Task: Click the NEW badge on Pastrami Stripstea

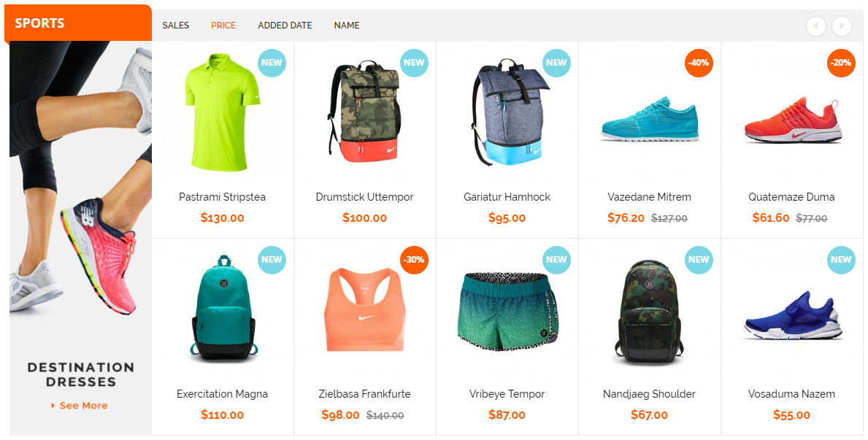Action: click(x=272, y=63)
